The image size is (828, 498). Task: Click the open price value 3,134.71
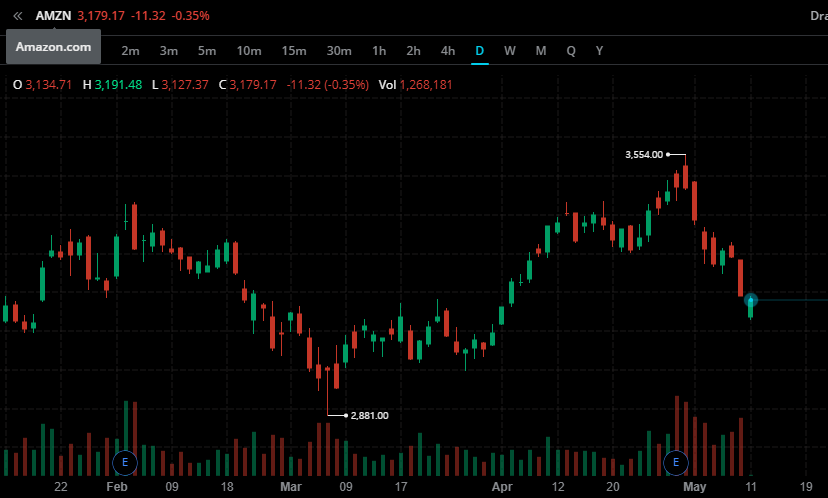pyautogui.click(x=49, y=85)
